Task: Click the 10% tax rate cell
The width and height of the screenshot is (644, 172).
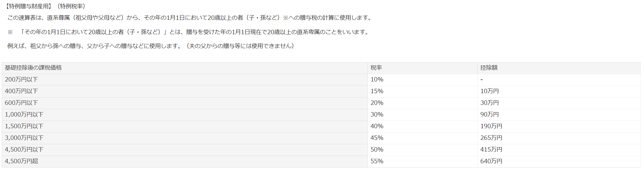Action: point(377,79)
